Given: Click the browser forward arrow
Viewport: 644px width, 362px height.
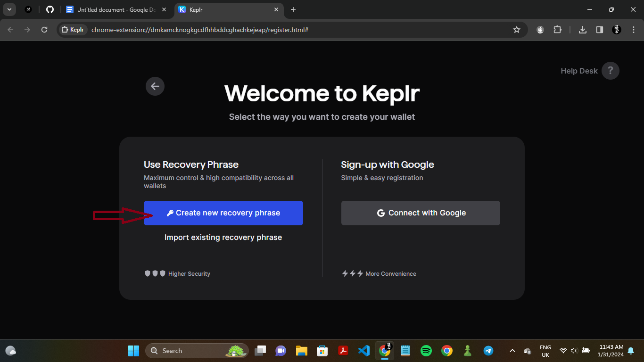Looking at the screenshot, I should [x=27, y=30].
